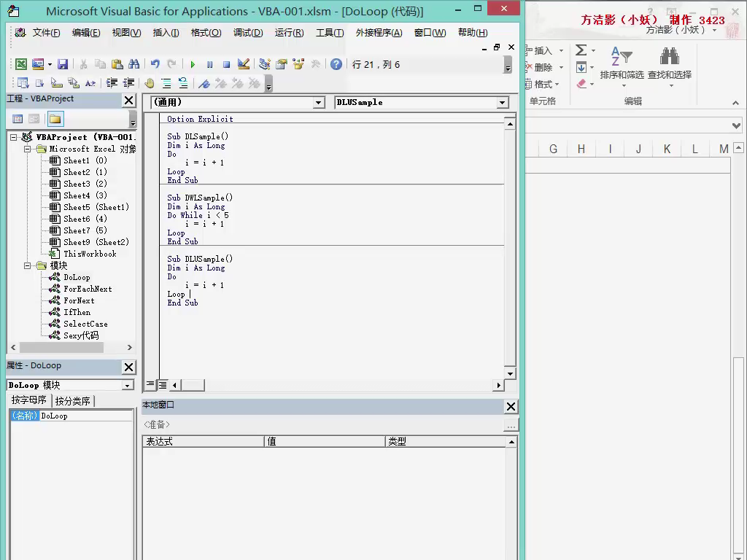Screen dimensions: 747x560
Task: Open the DLUSample procedure dropdown
Action: (502, 102)
